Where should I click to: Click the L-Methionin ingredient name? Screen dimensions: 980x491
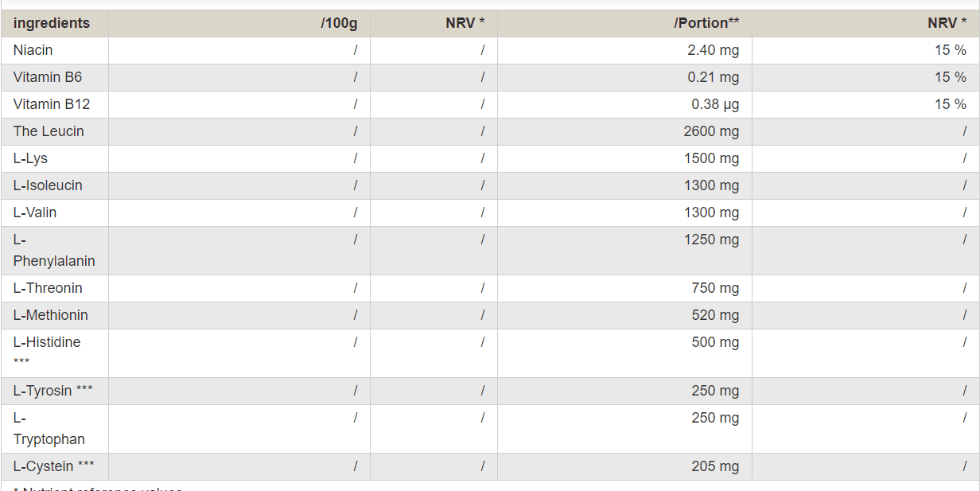tap(51, 315)
